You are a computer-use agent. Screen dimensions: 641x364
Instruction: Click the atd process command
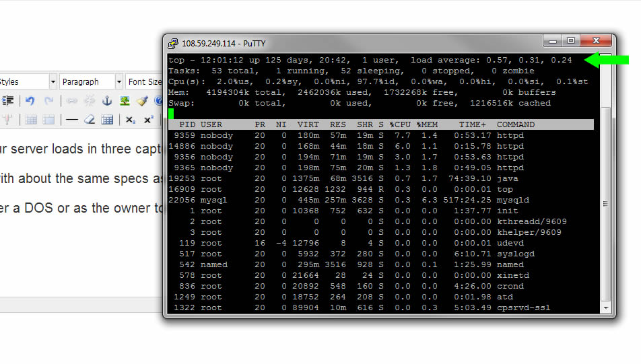tap(505, 297)
